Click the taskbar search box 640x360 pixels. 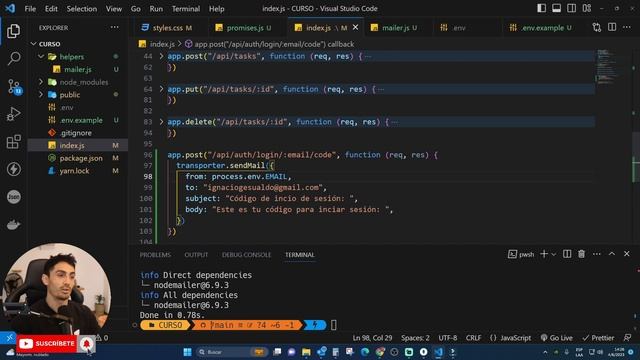coord(231,352)
